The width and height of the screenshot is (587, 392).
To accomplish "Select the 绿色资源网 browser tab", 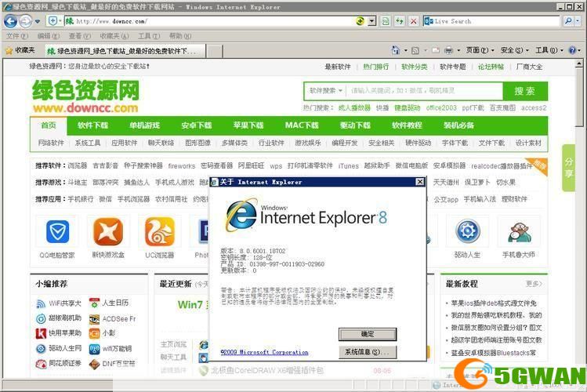I will coord(125,51).
